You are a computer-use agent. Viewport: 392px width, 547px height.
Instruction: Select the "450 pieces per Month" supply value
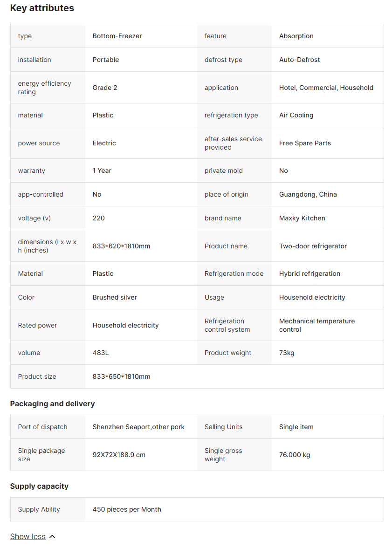(127, 509)
